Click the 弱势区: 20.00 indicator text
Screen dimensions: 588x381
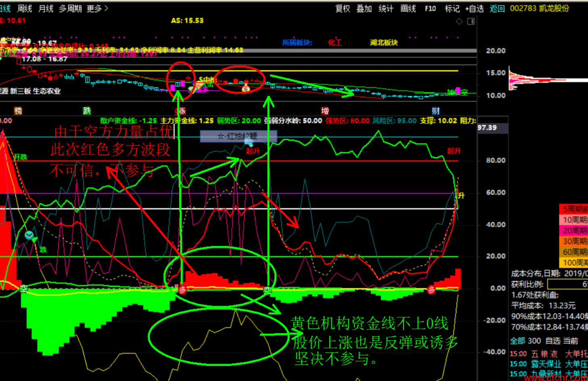click(x=239, y=121)
